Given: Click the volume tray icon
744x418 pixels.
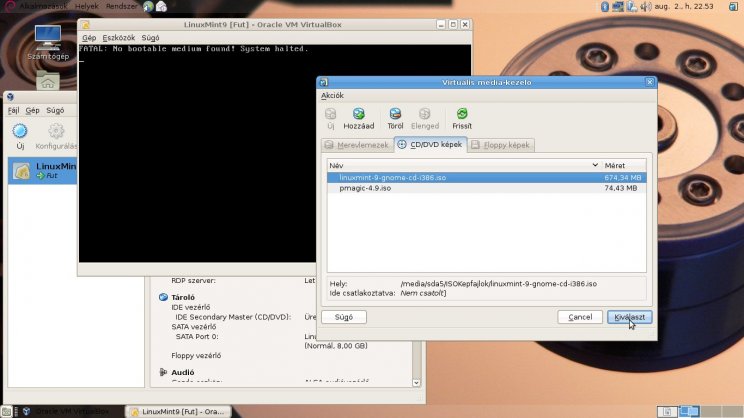Looking at the screenshot, I should coord(645,7).
